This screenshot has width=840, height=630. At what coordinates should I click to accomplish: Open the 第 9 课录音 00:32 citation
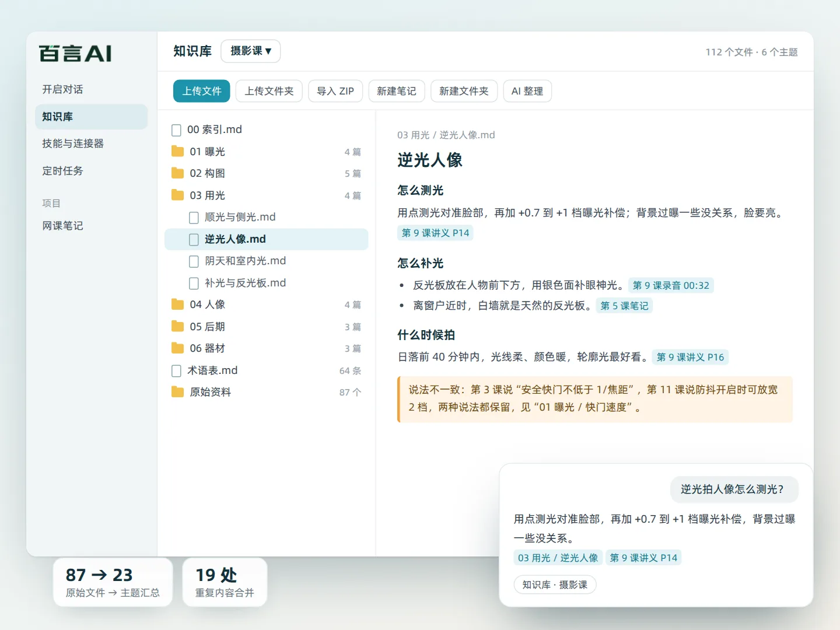[671, 285]
